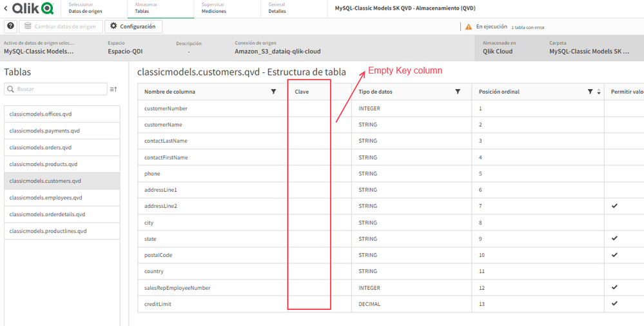
Task: Click the Configuración button label
Action: pyautogui.click(x=137, y=26)
